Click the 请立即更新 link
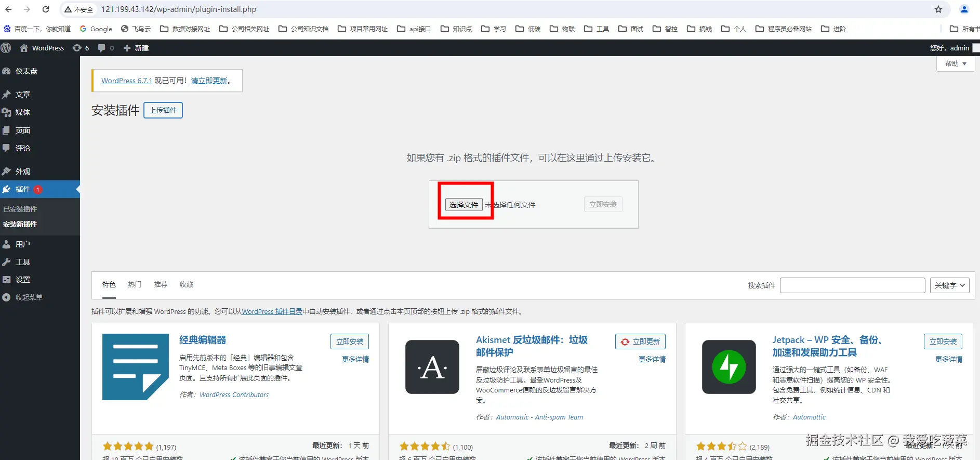Screen dimensions: 980x460 tap(209, 81)
